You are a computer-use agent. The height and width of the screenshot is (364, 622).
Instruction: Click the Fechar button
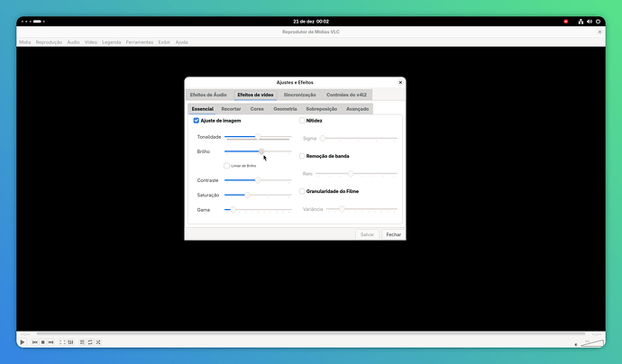(x=393, y=234)
